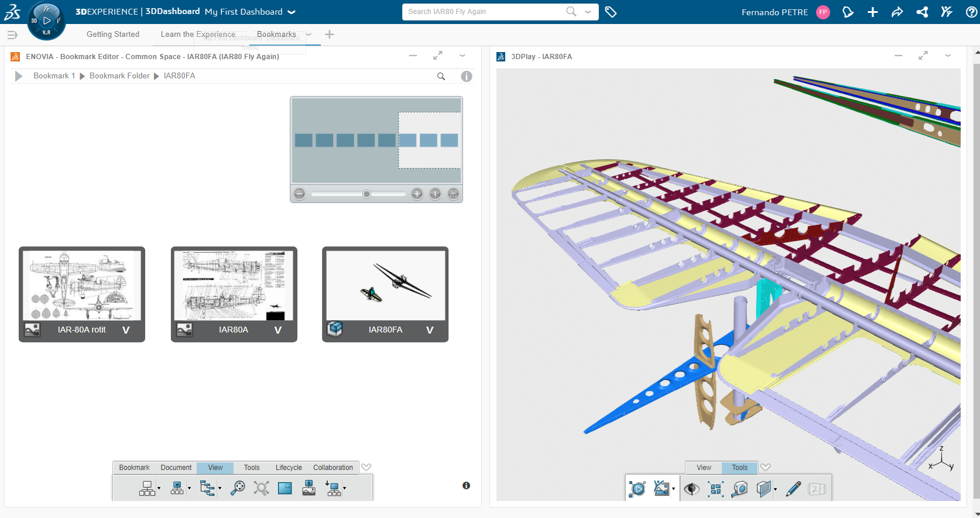Click the small info icon at bottom of Bookmark Editor
The height and width of the screenshot is (518, 980).
click(466, 486)
